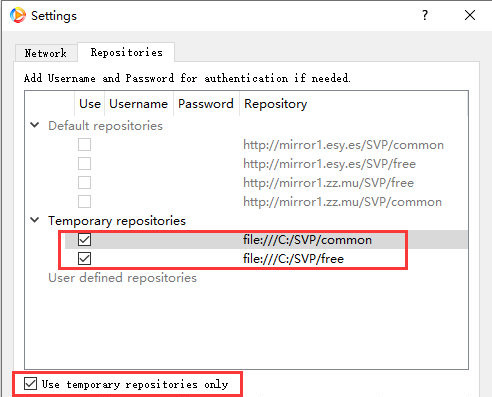Click the Repository column header

[275, 104]
